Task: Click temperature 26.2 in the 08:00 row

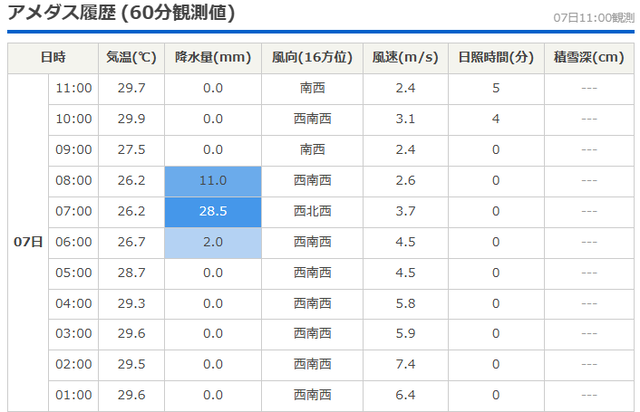Action: 131,180
